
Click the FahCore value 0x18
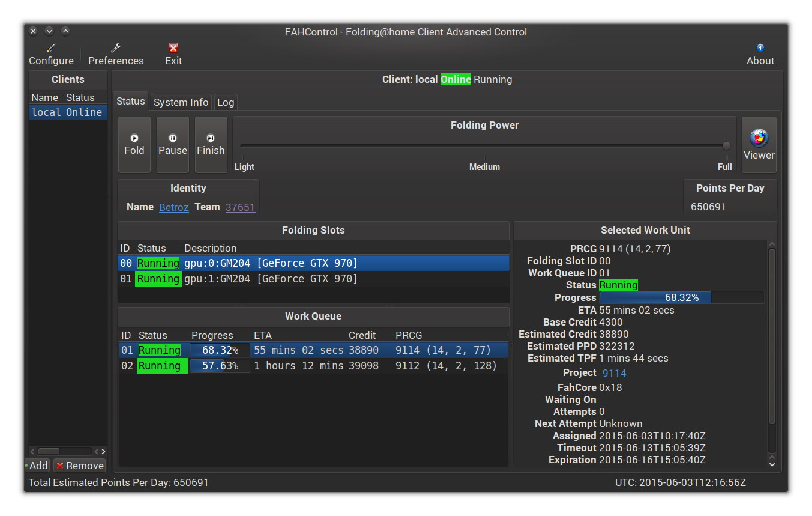(x=610, y=387)
